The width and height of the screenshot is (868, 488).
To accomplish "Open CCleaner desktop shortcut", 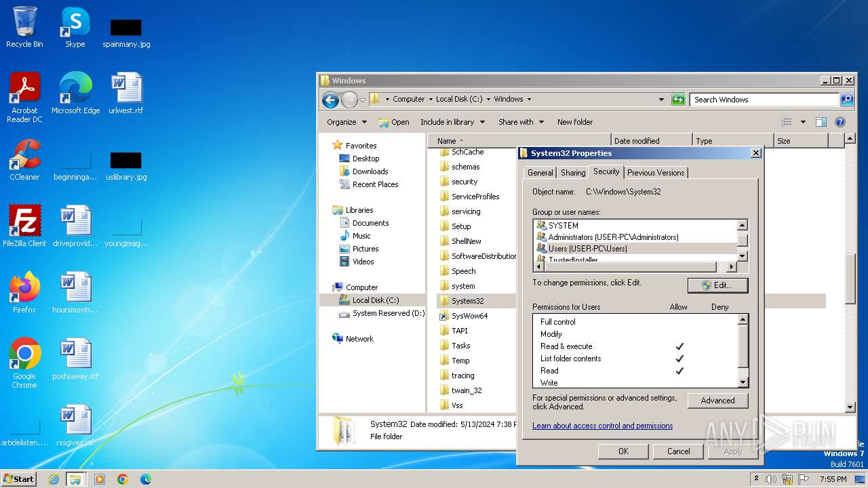I will pos(25,160).
